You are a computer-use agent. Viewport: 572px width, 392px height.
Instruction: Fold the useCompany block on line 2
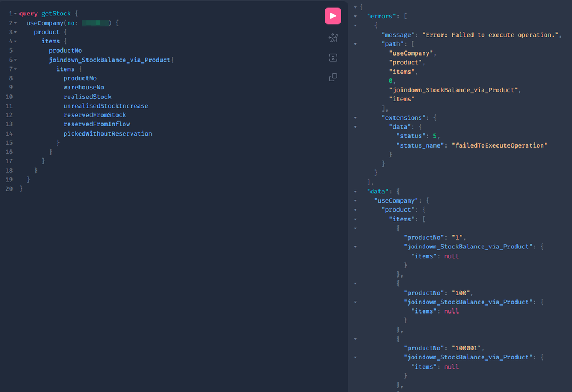(x=15, y=23)
